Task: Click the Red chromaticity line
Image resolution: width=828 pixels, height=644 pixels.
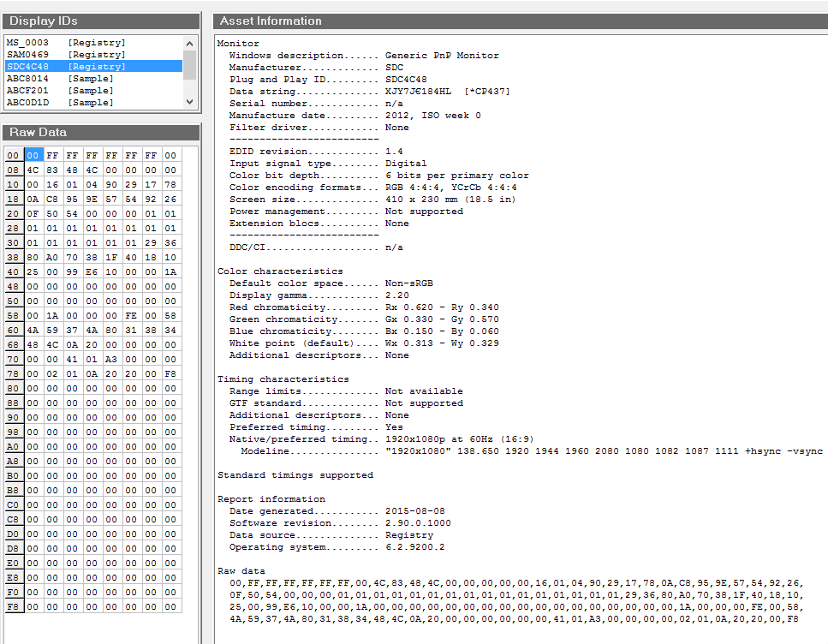Action: tap(364, 307)
